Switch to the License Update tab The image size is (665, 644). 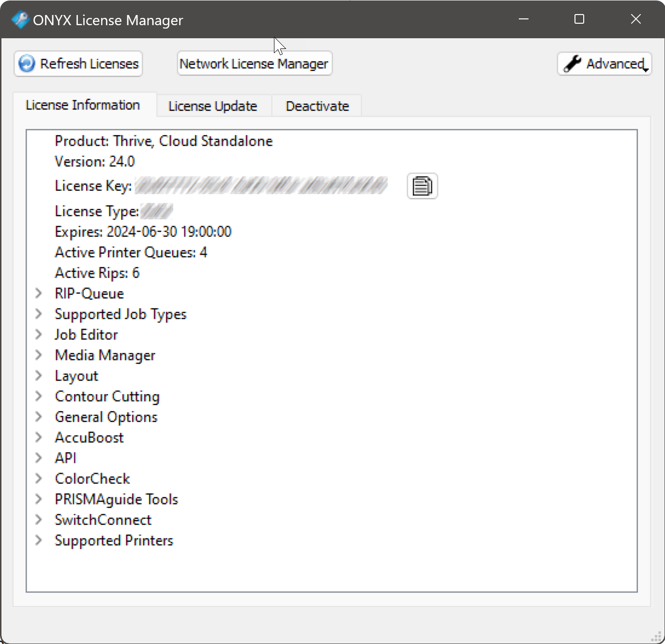[x=212, y=106]
